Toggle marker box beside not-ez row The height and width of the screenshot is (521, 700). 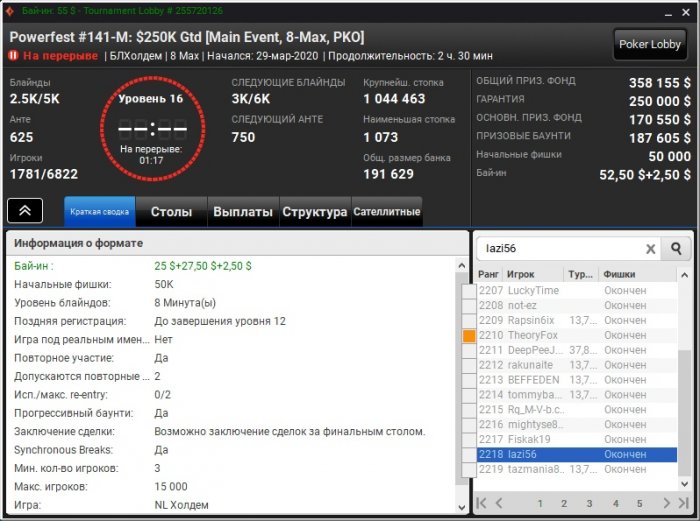click(x=469, y=306)
